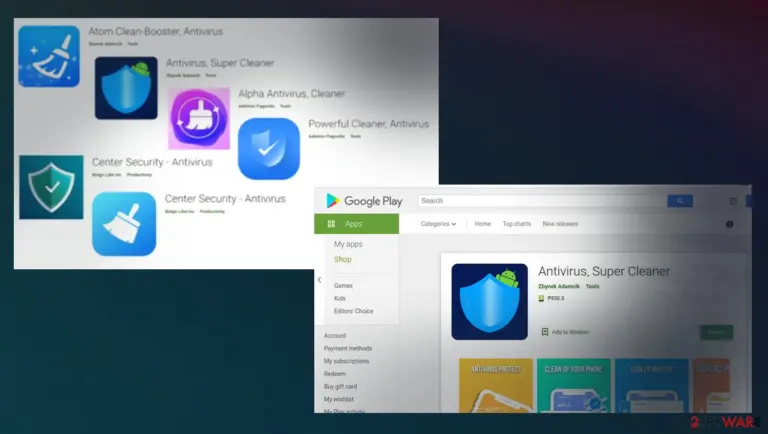Click the Tools category link on the Play page
This screenshot has width=768, height=434.
[593, 286]
